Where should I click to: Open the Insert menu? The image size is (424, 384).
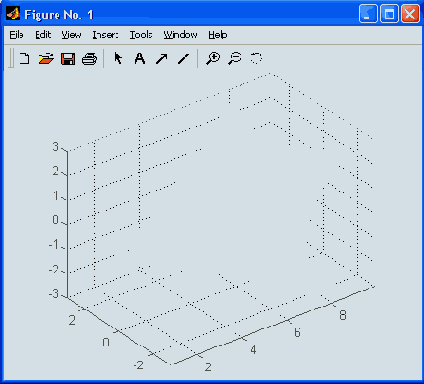pyautogui.click(x=105, y=35)
